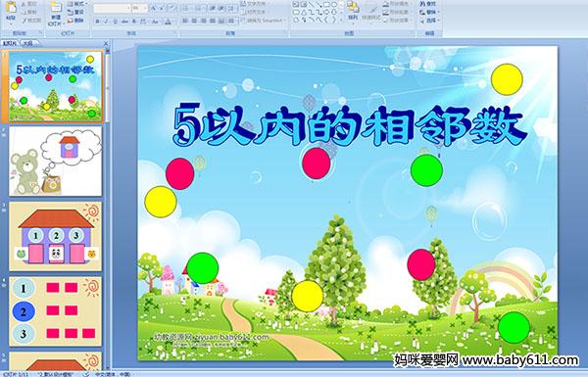Select the Left Brace shape in gallery
This screenshot has height=377, width=588.
[326, 20]
